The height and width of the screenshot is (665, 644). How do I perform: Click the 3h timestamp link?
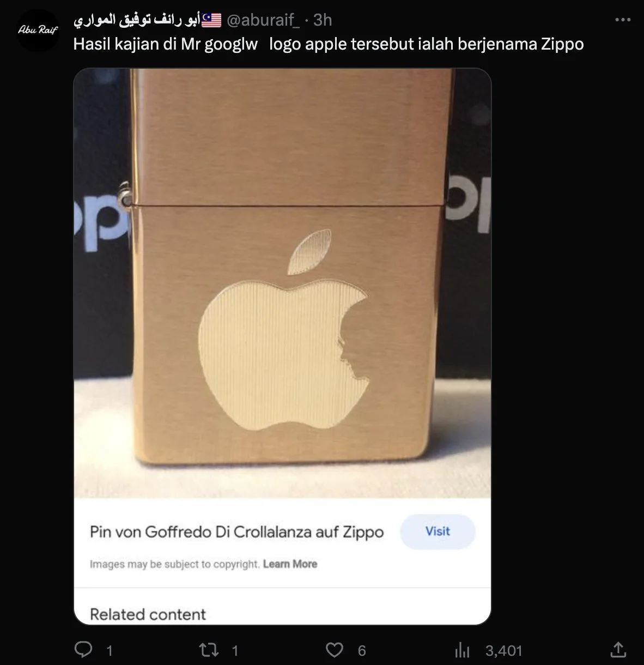(x=323, y=20)
